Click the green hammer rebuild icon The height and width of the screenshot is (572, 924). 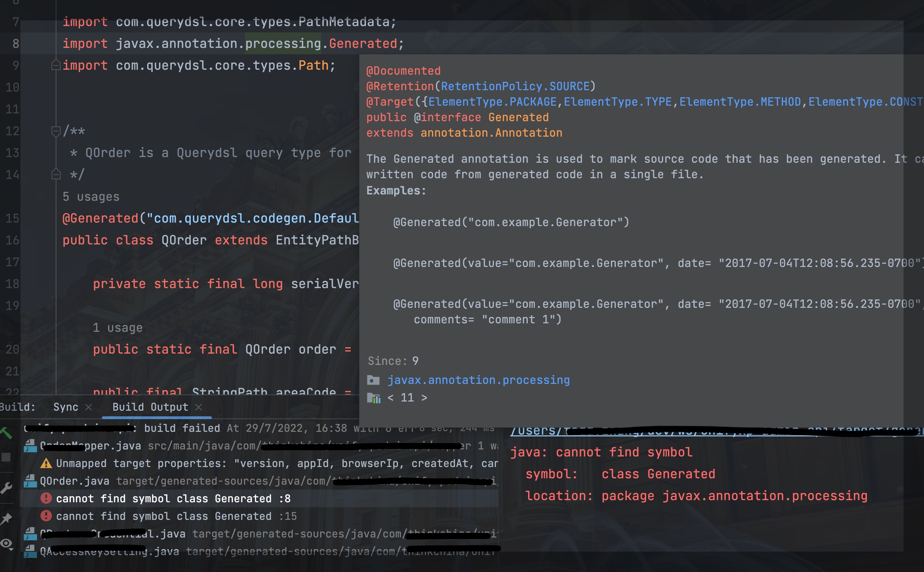click(5, 433)
